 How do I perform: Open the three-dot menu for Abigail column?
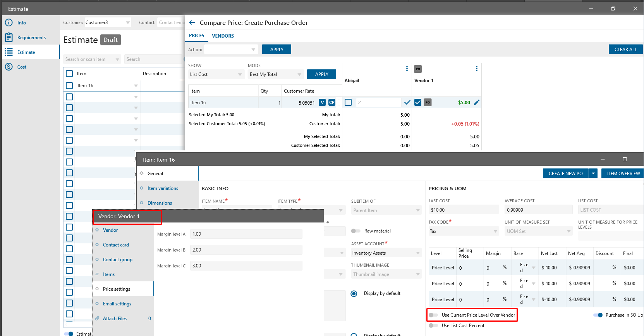407,69
